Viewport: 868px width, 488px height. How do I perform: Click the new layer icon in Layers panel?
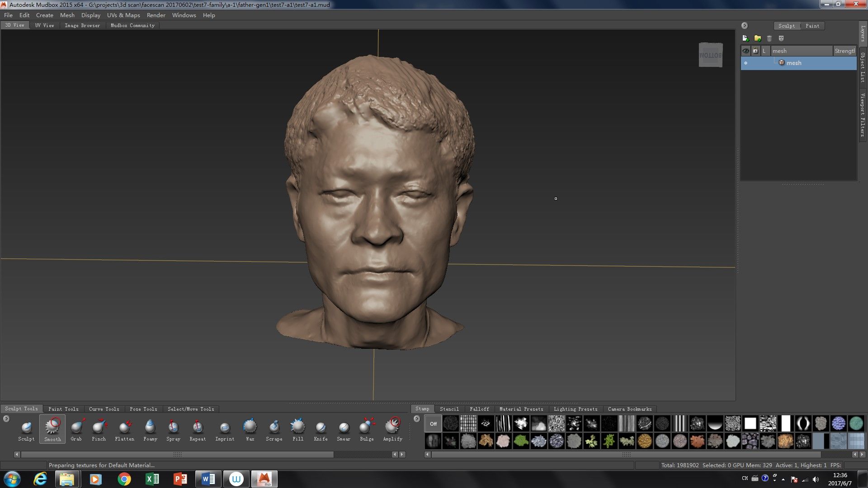[x=745, y=38]
